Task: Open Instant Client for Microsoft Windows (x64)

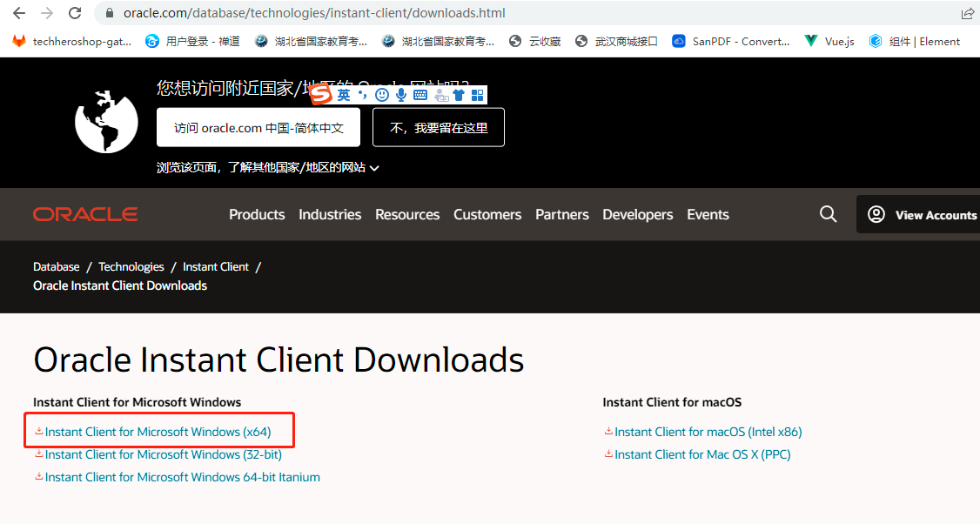Action: 158,432
